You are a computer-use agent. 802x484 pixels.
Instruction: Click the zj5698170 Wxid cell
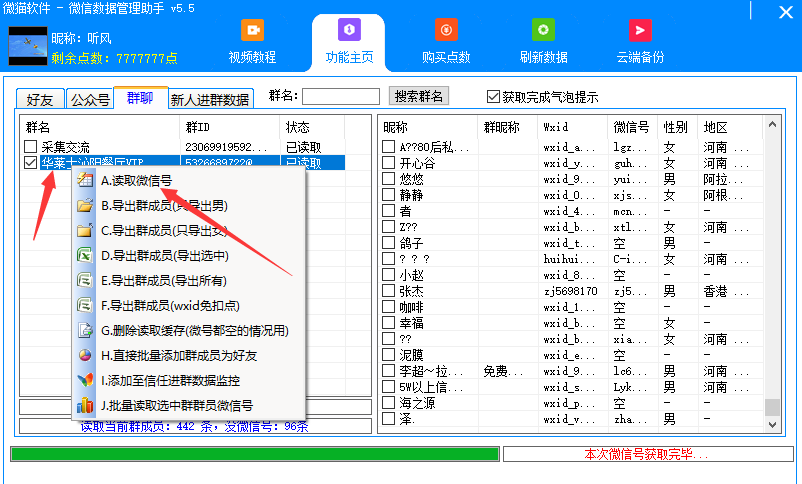[570, 291]
